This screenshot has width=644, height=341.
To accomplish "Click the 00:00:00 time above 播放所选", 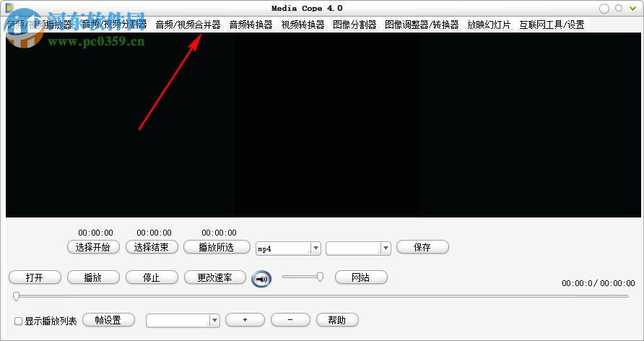I will point(219,233).
